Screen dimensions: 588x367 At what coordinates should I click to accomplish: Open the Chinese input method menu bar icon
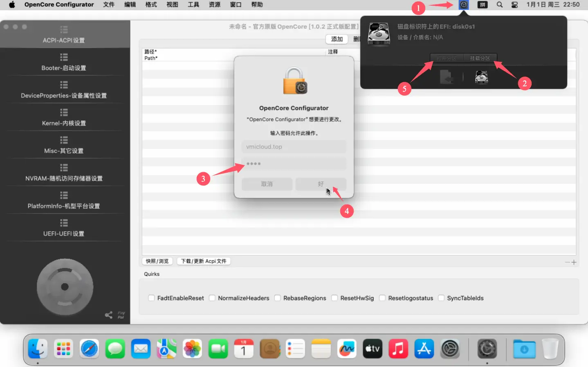coord(483,5)
